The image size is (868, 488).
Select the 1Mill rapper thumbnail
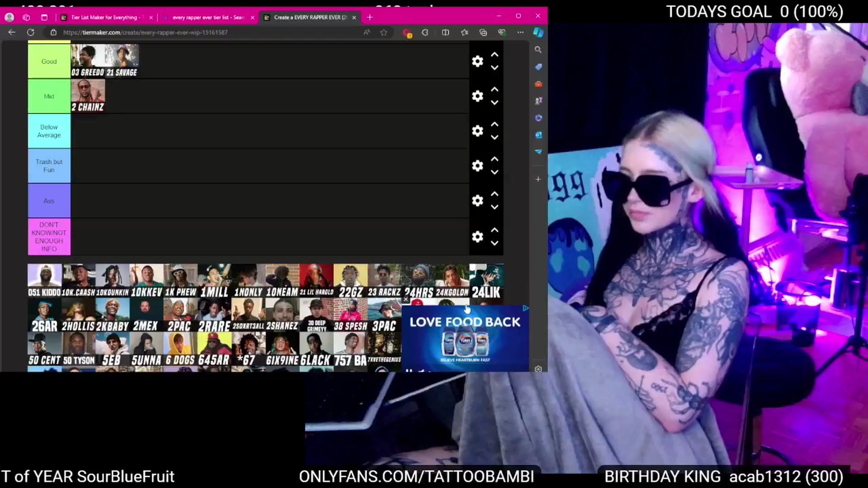click(x=214, y=281)
